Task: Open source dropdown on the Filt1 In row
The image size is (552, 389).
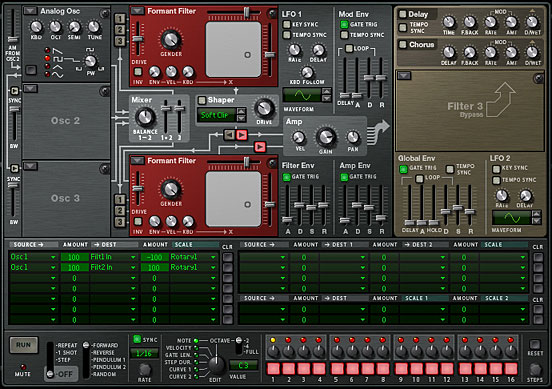Action: pyautogui.click(x=53, y=257)
